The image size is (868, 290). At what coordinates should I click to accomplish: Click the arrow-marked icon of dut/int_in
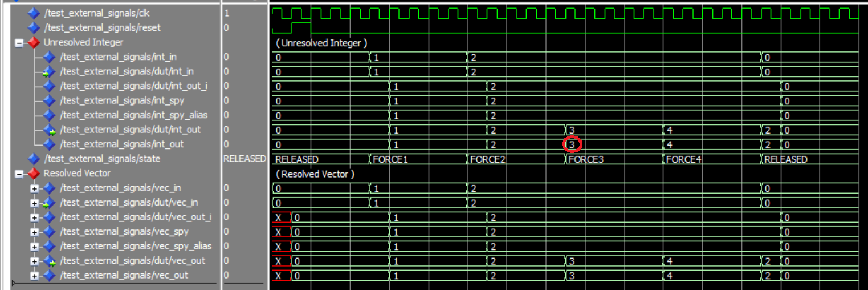pos(48,72)
